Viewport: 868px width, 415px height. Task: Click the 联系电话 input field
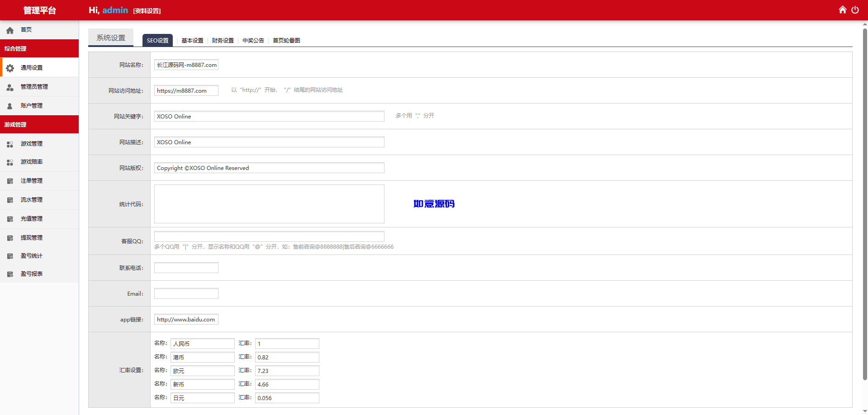[x=186, y=268]
